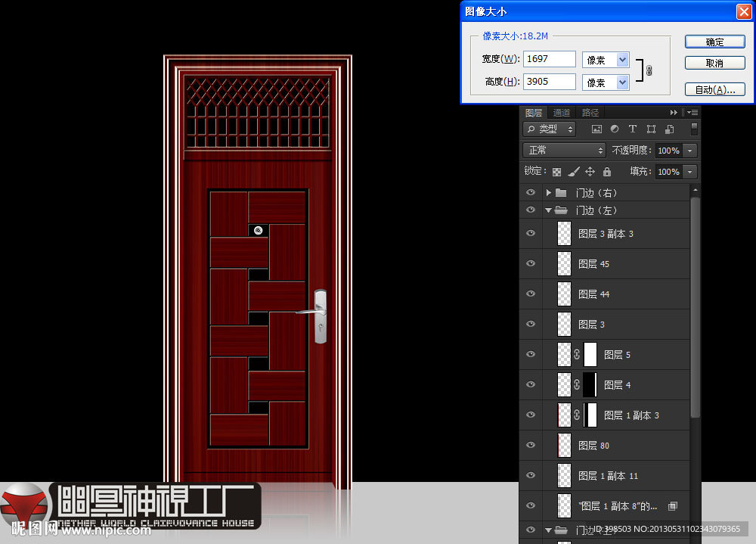
Task: Select the white layer mask of 图层 5
Action: 590,354
